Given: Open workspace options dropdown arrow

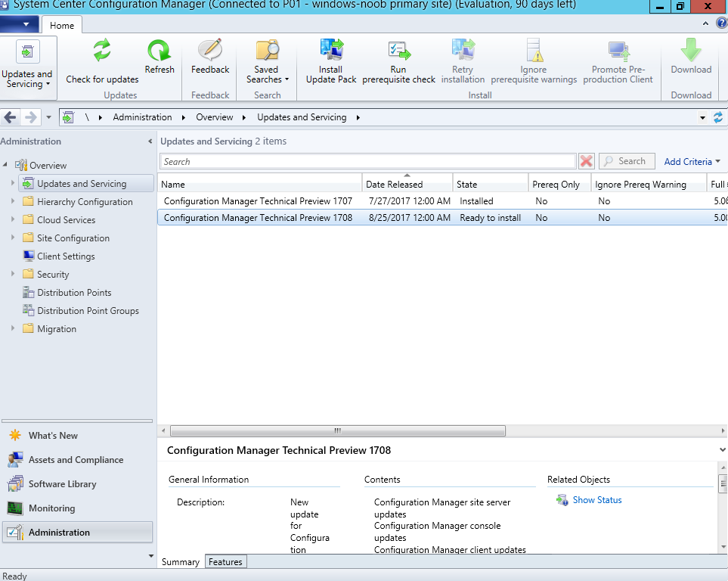Looking at the screenshot, I should [x=151, y=556].
